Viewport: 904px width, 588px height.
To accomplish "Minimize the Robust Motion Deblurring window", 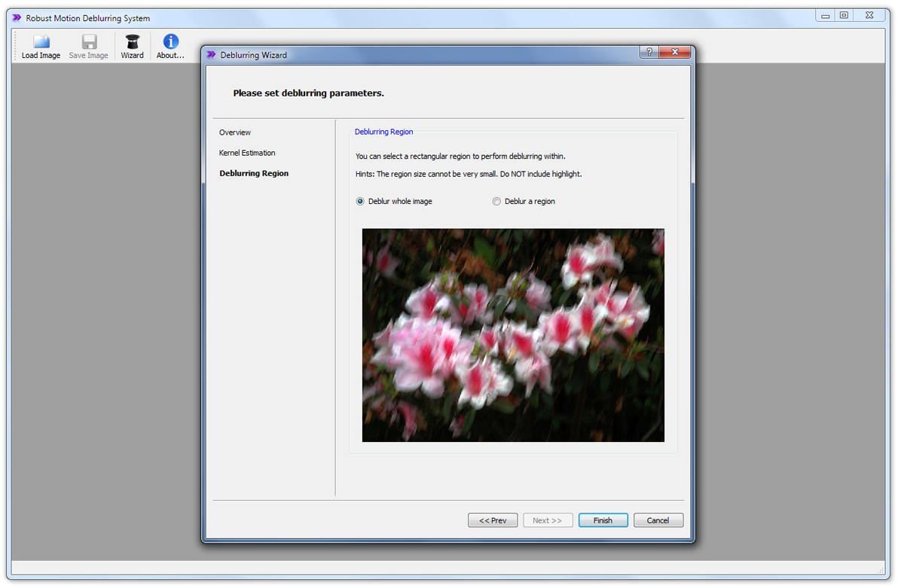I will coord(826,15).
